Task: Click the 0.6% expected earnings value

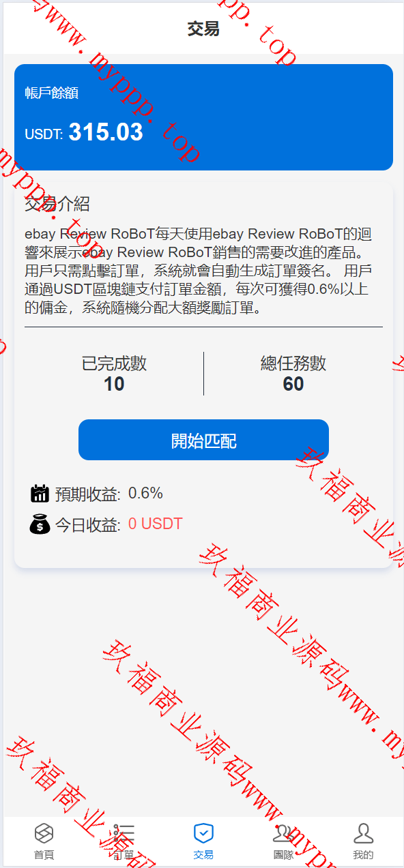Action: 145,494
